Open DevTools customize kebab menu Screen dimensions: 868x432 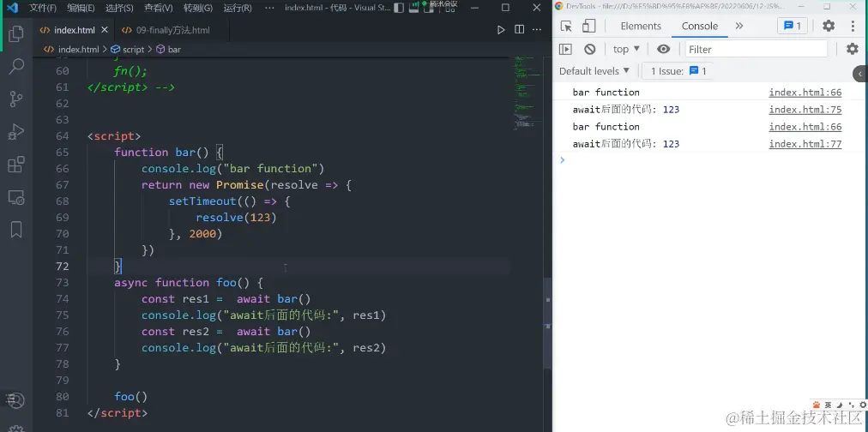pos(853,26)
